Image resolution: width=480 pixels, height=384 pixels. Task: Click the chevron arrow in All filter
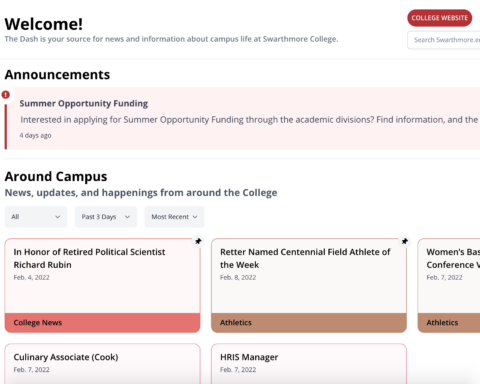click(58, 217)
